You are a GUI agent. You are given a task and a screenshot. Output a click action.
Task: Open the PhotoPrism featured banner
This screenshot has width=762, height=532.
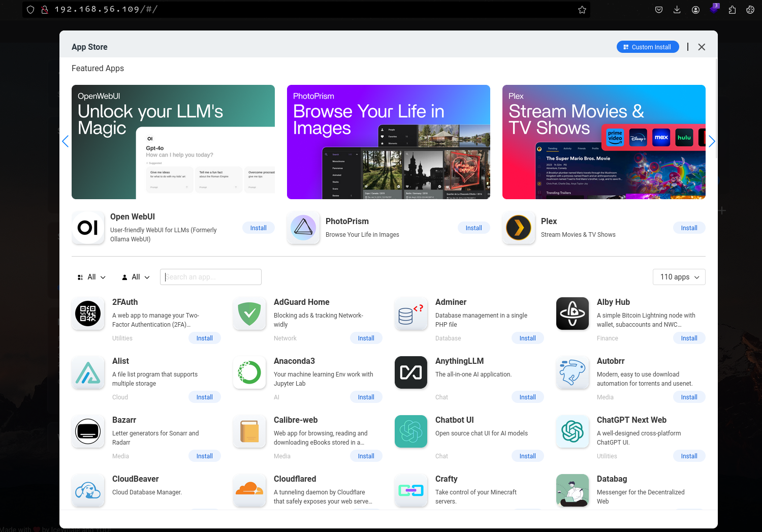(389, 142)
